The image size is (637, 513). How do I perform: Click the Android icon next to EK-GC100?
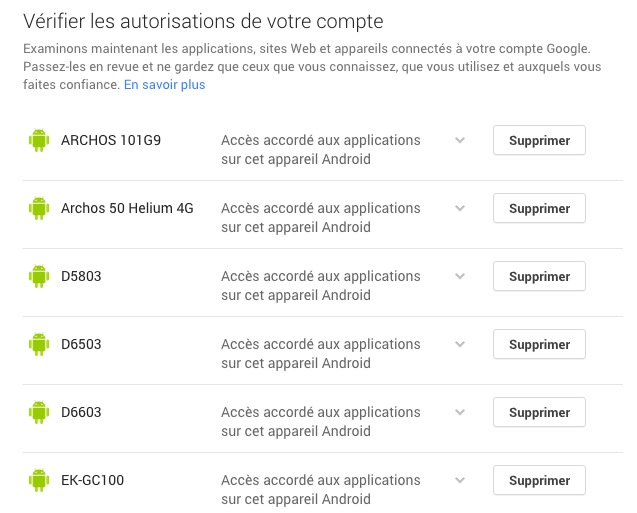pyautogui.click(x=39, y=480)
